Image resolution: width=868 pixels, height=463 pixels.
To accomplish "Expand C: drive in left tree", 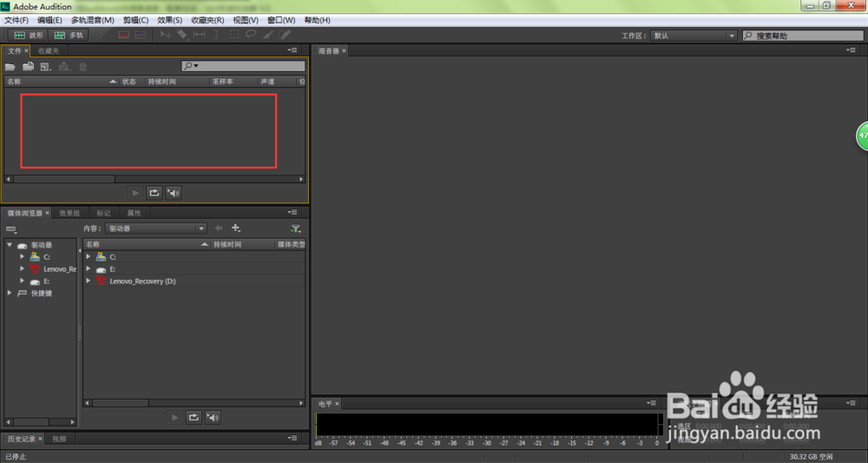I will [x=23, y=256].
